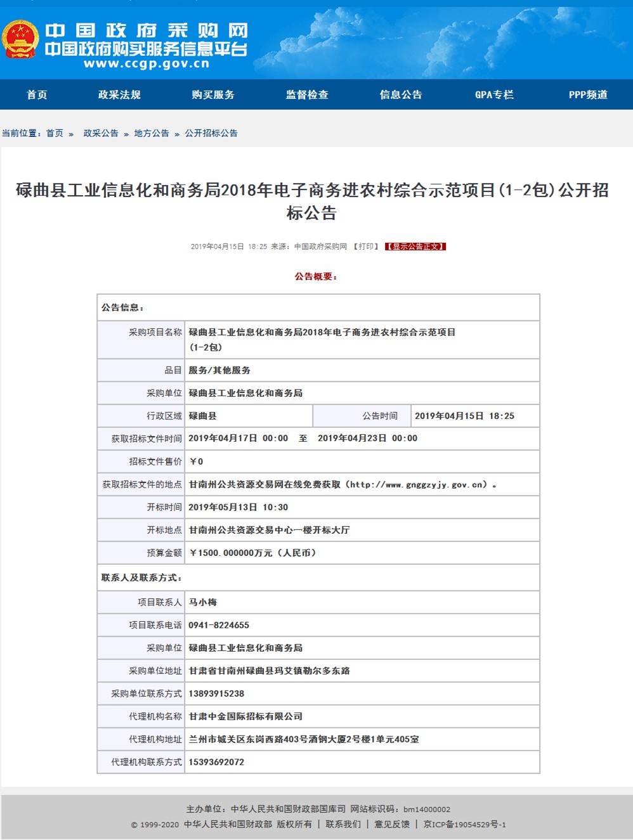
Task: Click the source text 来源：中国政府采购网
Action: pyautogui.click(x=309, y=247)
